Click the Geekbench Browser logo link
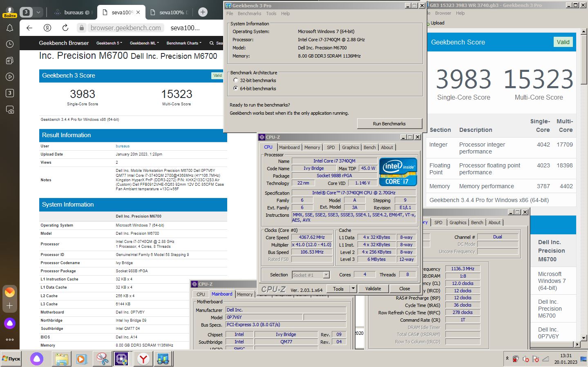This screenshot has height=367, width=588. (64, 43)
